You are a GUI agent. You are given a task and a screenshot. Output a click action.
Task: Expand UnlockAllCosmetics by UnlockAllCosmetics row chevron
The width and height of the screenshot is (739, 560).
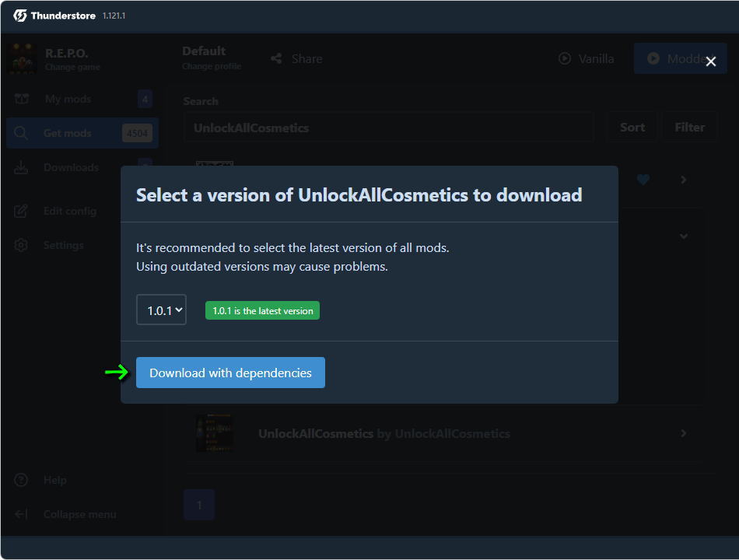[684, 432]
